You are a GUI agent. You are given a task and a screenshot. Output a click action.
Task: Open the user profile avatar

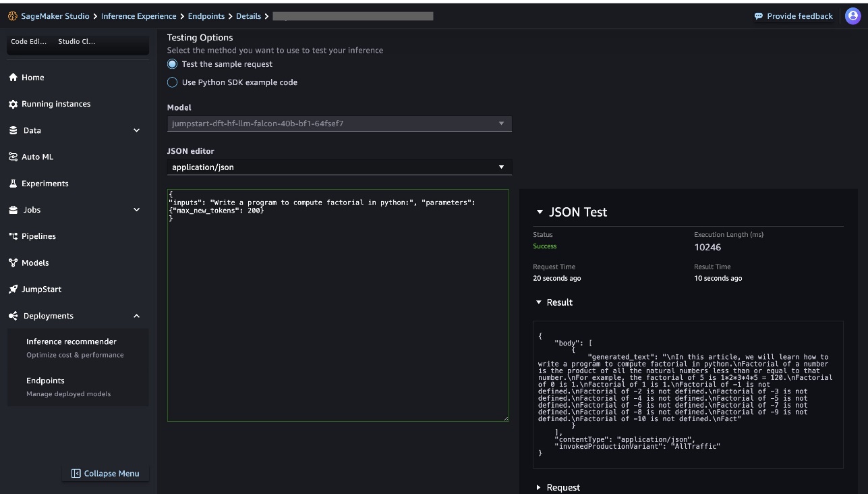point(853,16)
